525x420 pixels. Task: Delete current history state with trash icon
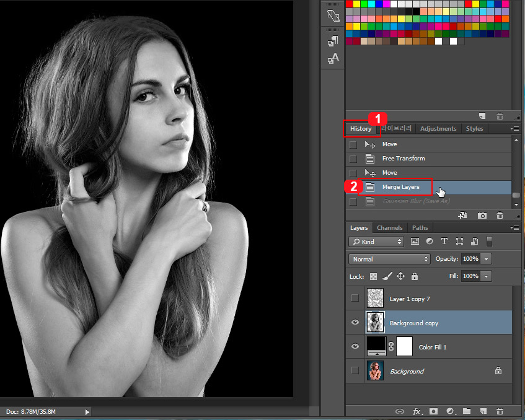pyautogui.click(x=500, y=216)
